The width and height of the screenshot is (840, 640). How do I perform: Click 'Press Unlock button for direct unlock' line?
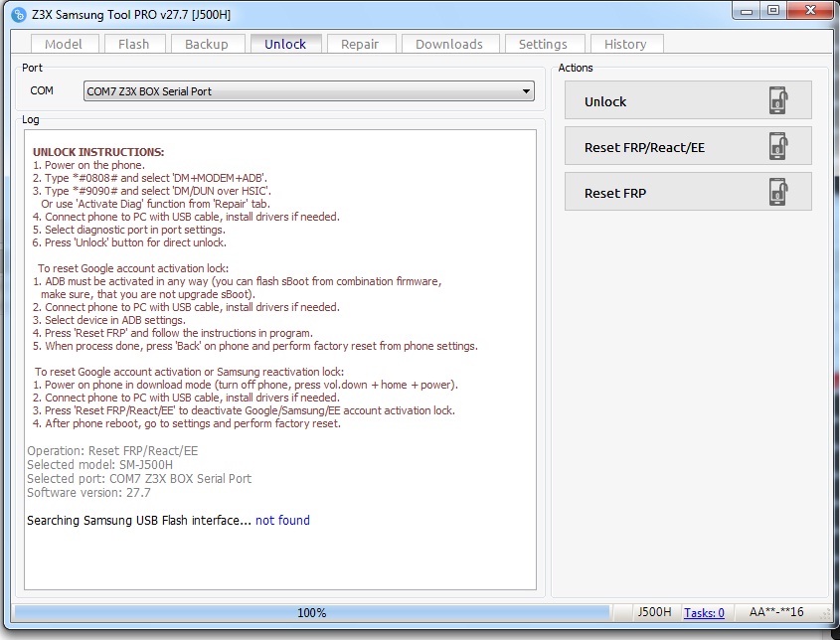[129, 242]
